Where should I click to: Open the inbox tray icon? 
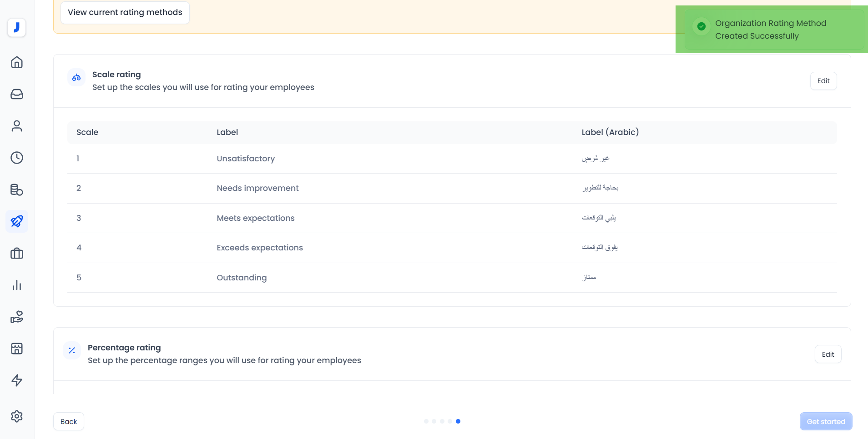coord(17,94)
